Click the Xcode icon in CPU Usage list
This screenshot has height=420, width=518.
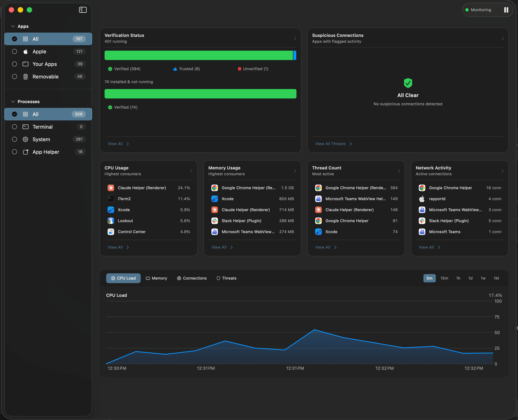(111, 209)
